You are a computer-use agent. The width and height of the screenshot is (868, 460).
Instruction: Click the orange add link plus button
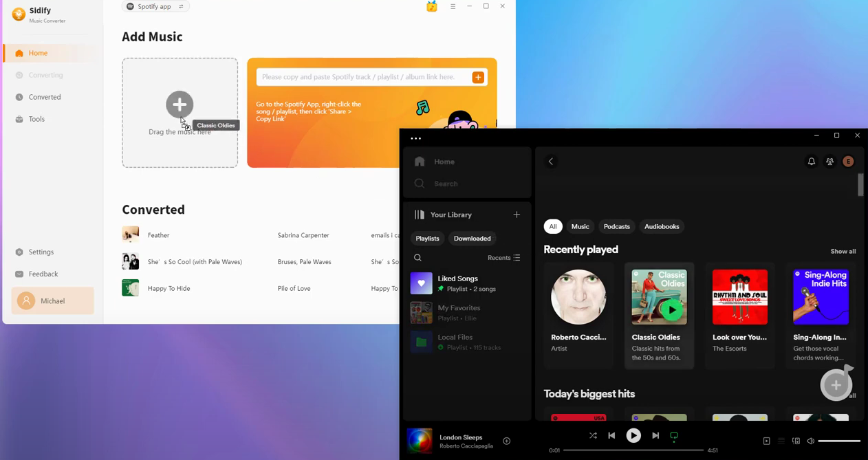478,77
